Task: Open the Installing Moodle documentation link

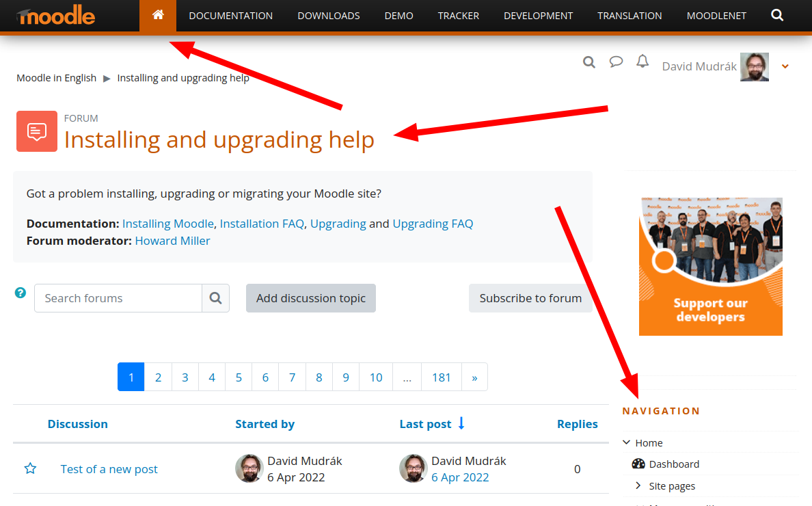Action: coord(167,224)
